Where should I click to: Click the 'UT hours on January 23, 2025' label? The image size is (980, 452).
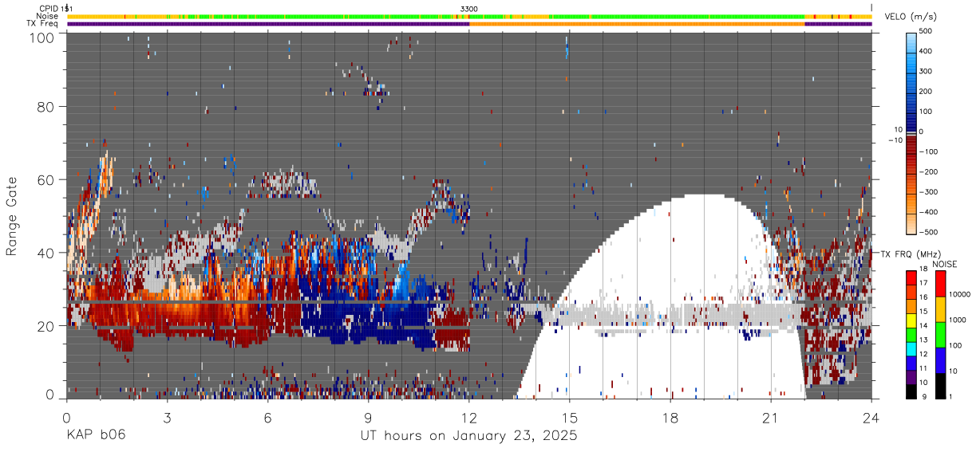pos(469,436)
